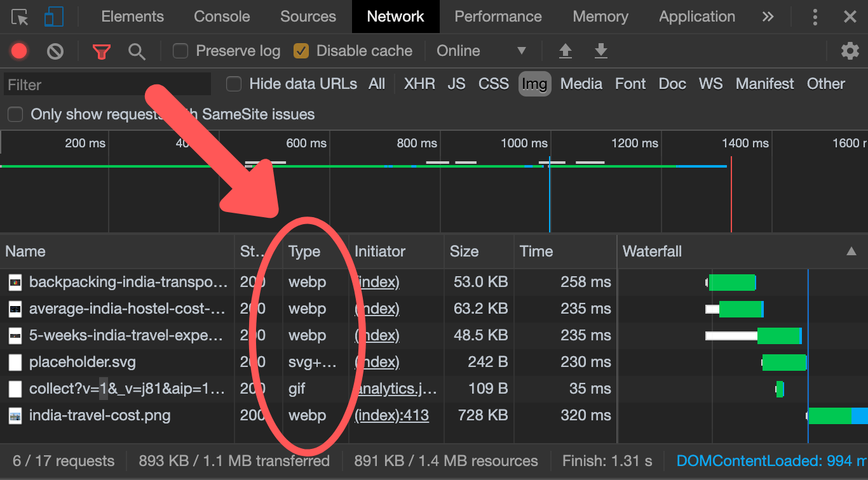Image resolution: width=868 pixels, height=480 pixels.
Task: Select the Img request filter
Action: [534, 84]
